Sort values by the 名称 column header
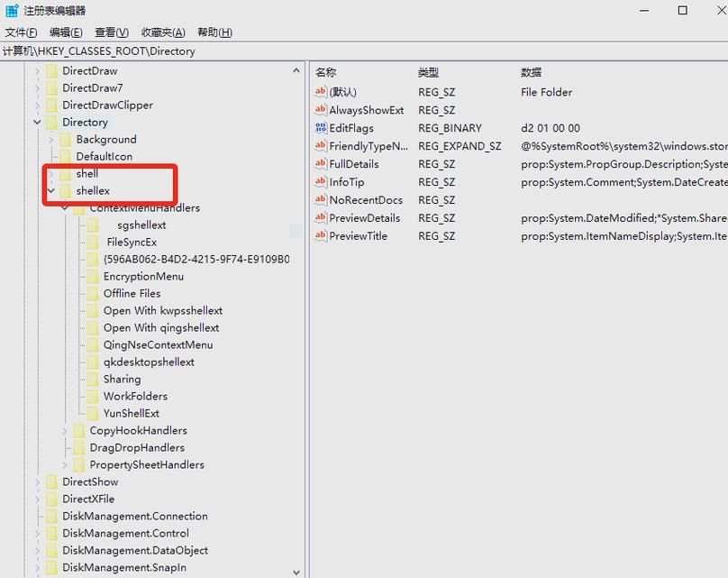This screenshot has height=578, width=728. tap(326, 72)
